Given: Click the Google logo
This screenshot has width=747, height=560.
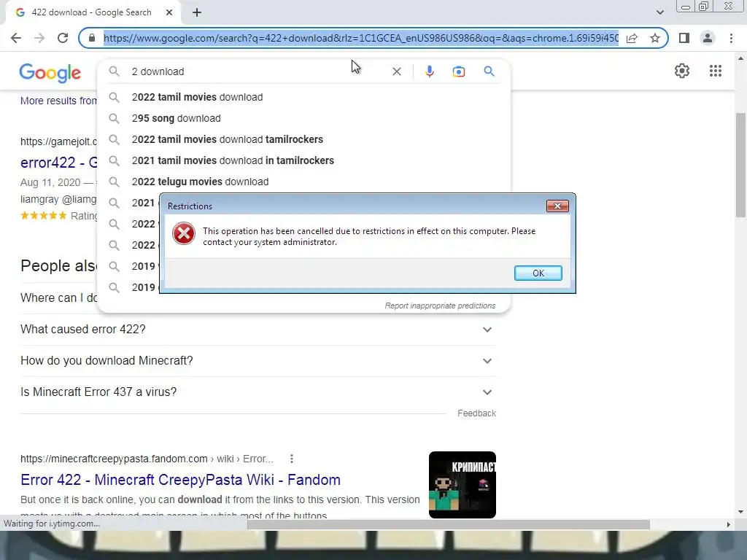Looking at the screenshot, I should pyautogui.click(x=50, y=73).
